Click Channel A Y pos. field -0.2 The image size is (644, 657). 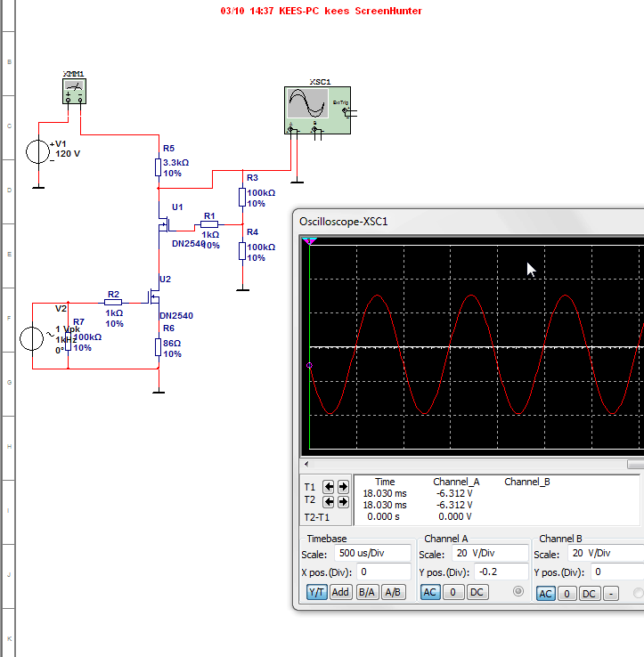coord(501,572)
